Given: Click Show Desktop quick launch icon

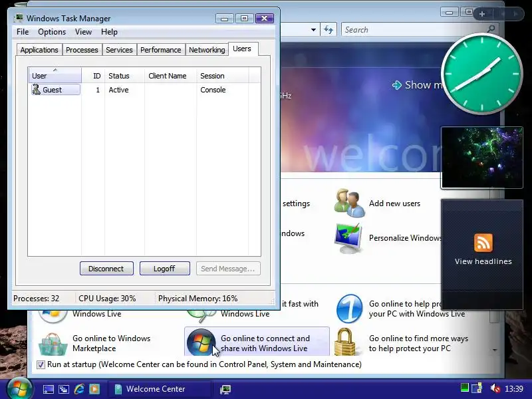Looking at the screenshot, I should [48, 389].
